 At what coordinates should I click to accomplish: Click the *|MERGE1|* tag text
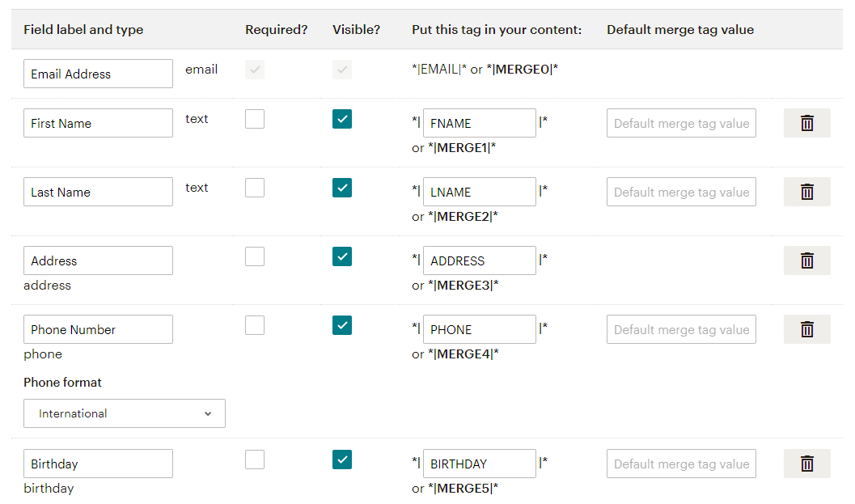[x=462, y=148]
